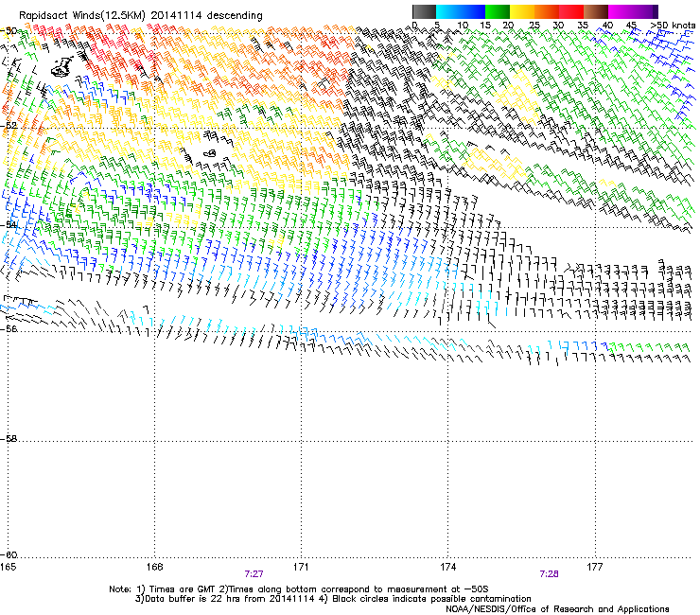This screenshot has width=700, height=615.
Task: Click the latitude label '-58'
Action: pyautogui.click(x=9, y=439)
